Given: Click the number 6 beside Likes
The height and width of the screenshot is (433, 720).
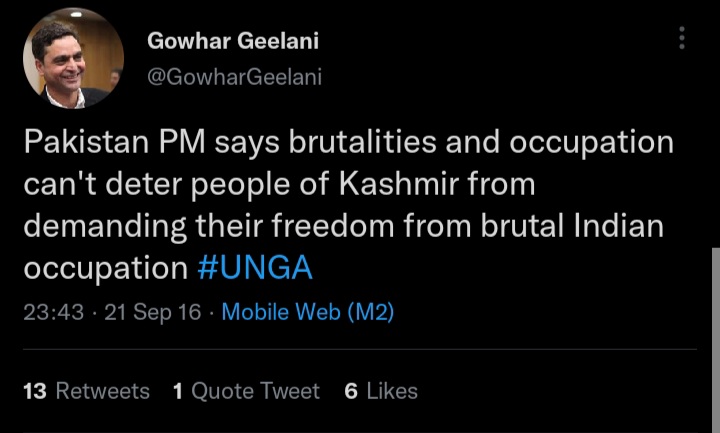Looking at the screenshot, I should click(x=351, y=391).
